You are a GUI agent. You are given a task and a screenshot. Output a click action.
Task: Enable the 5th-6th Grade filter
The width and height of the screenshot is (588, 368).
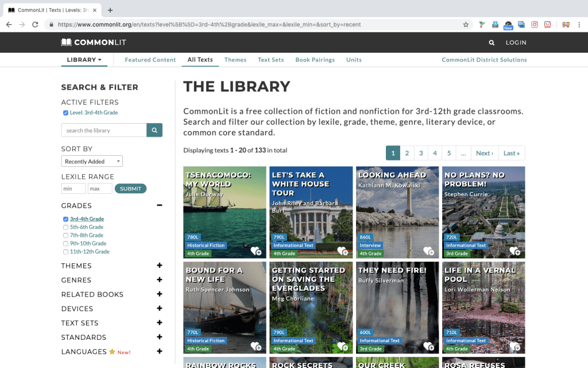click(x=66, y=227)
